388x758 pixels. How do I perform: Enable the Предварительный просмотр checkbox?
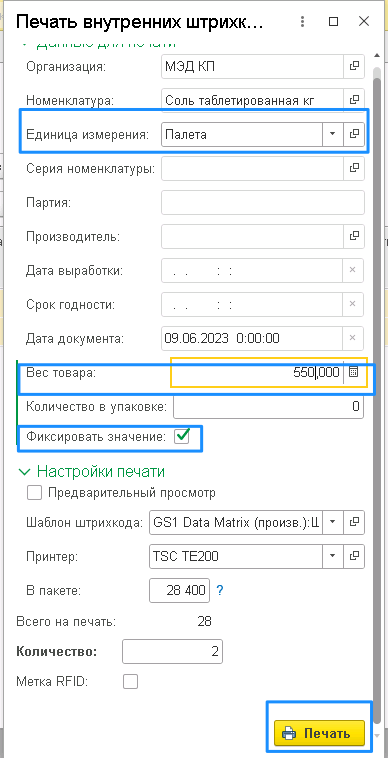tap(35, 493)
